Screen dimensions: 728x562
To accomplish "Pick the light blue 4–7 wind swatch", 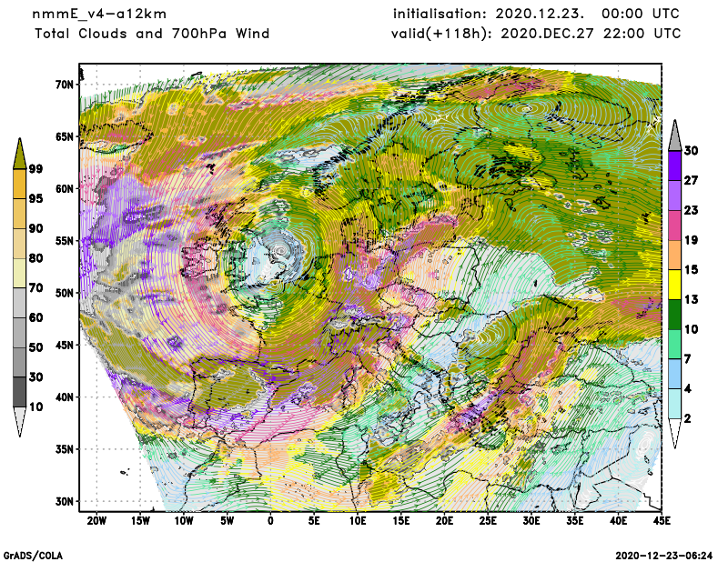I will [674, 375].
